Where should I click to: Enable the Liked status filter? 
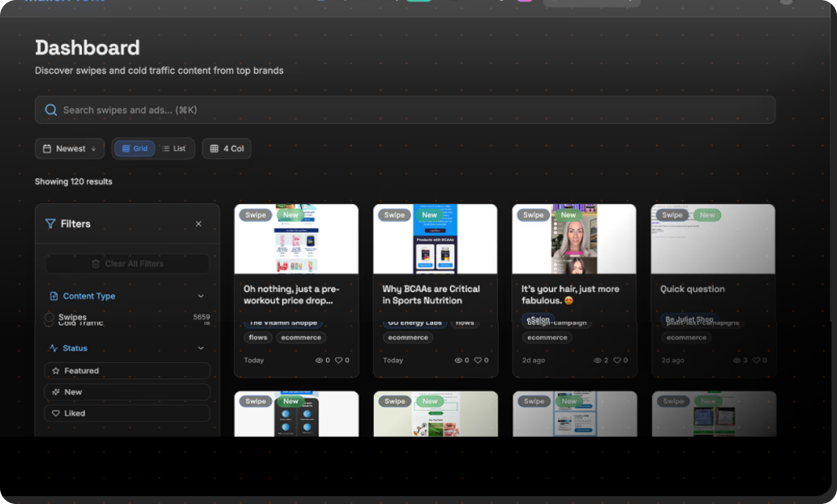(x=127, y=413)
